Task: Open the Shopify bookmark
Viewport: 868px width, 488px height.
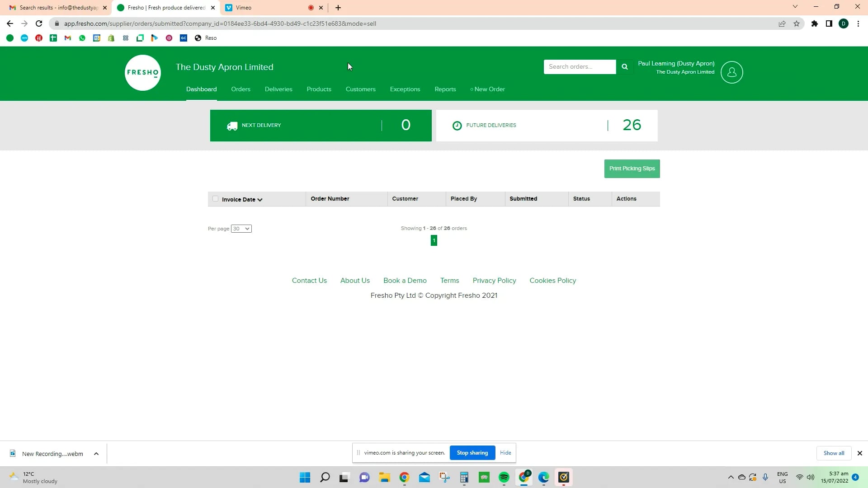Action: [111, 38]
